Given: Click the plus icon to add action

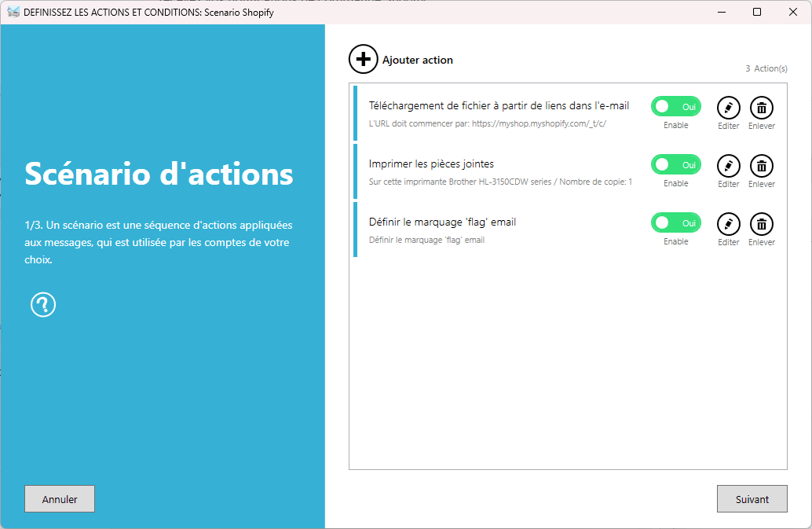Looking at the screenshot, I should coord(363,59).
